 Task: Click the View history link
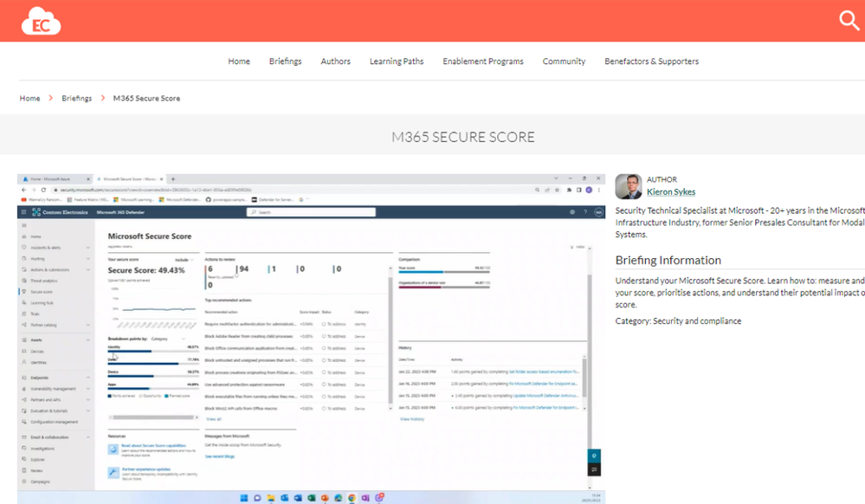[412, 419]
